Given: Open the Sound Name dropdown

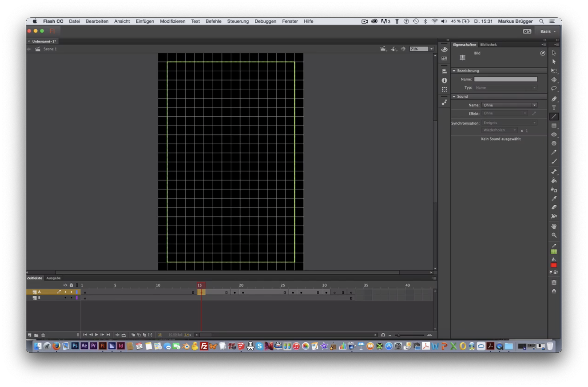Looking at the screenshot, I should [x=509, y=105].
